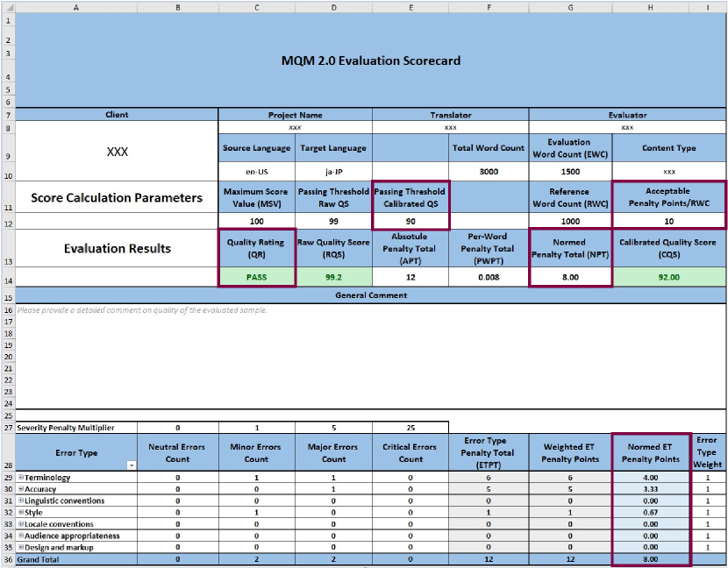Screen dimensions: 728x568
Task: Select the severity multiplier 5 cell
Action: click(333, 428)
